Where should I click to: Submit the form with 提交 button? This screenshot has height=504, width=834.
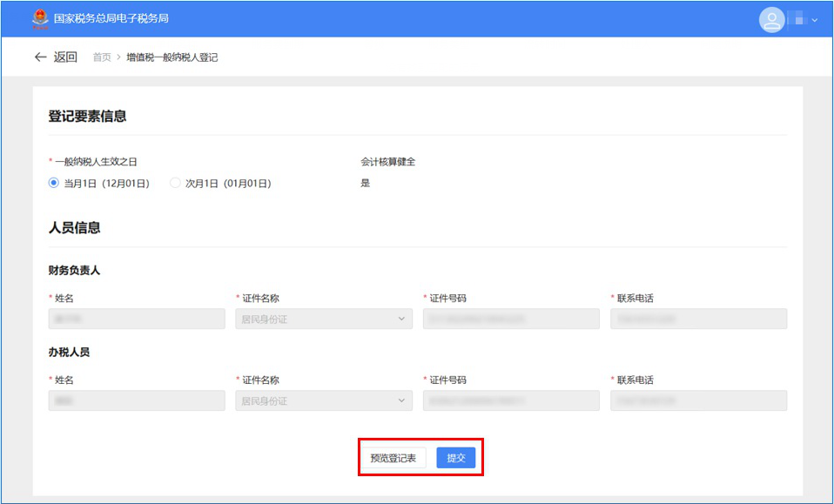pos(456,458)
